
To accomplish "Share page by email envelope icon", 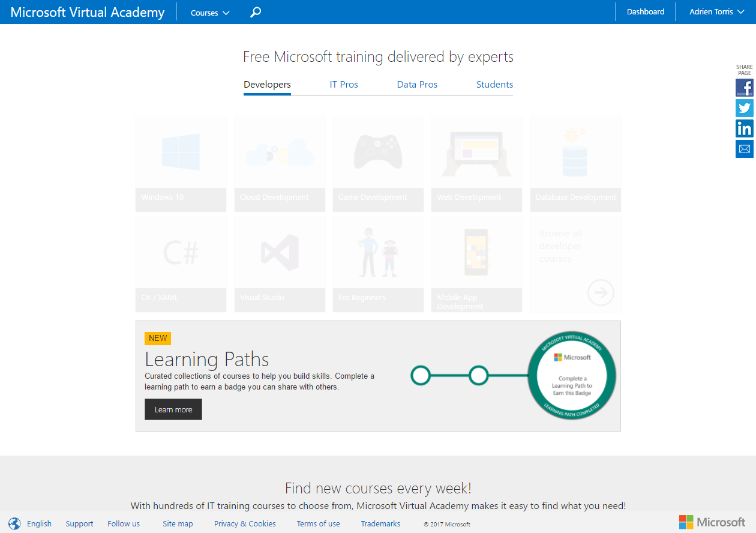I will [x=745, y=149].
